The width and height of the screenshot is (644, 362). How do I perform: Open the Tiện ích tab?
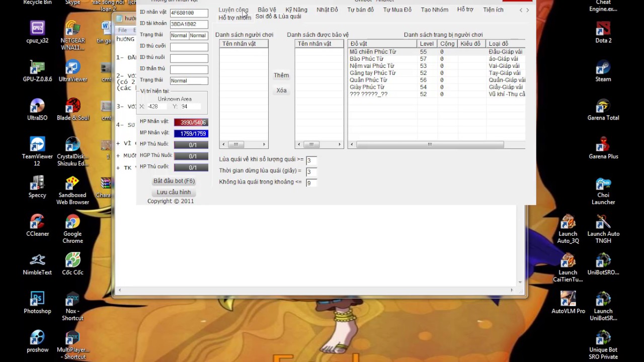click(x=493, y=10)
